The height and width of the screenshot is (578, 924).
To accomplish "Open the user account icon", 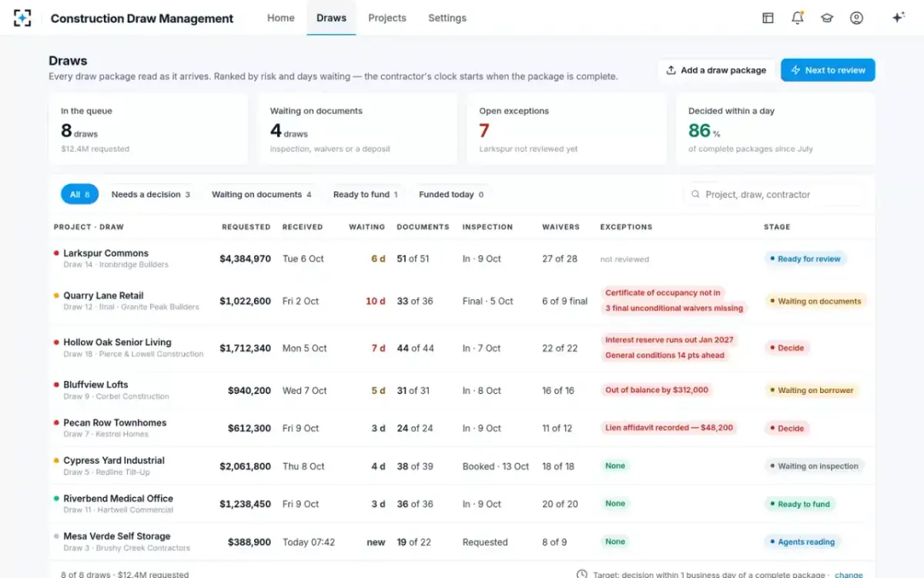I will click(856, 18).
